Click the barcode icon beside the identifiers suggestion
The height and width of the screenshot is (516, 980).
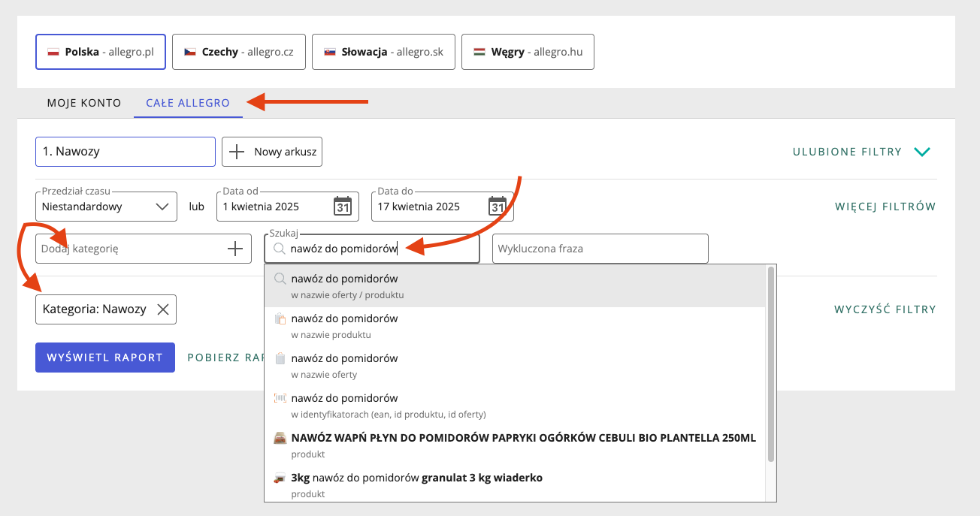point(279,397)
